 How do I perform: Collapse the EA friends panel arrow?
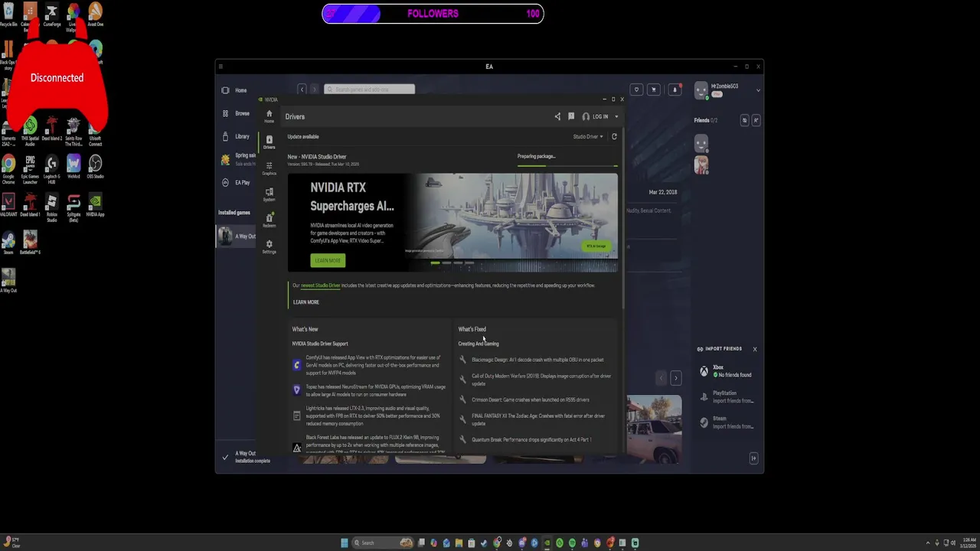click(753, 458)
